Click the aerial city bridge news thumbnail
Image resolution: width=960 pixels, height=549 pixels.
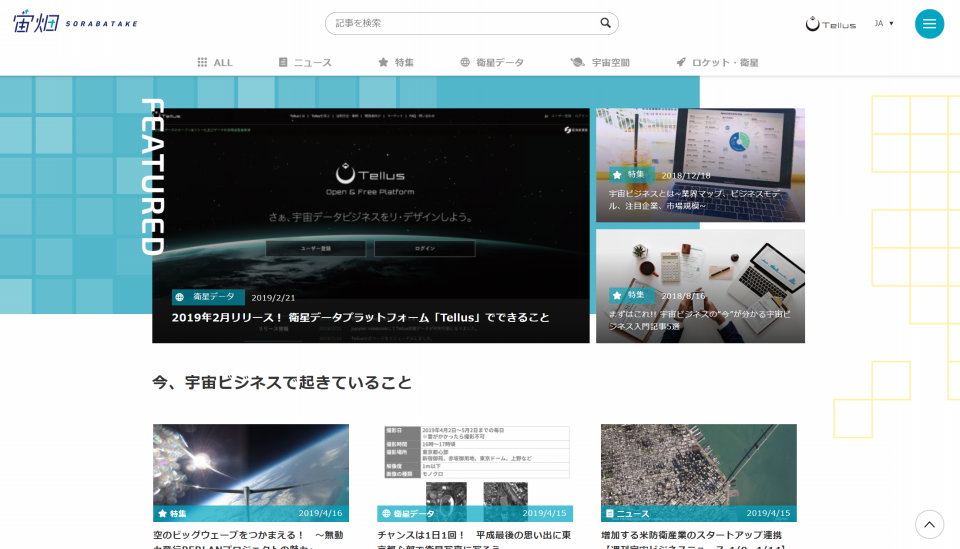tap(699, 465)
